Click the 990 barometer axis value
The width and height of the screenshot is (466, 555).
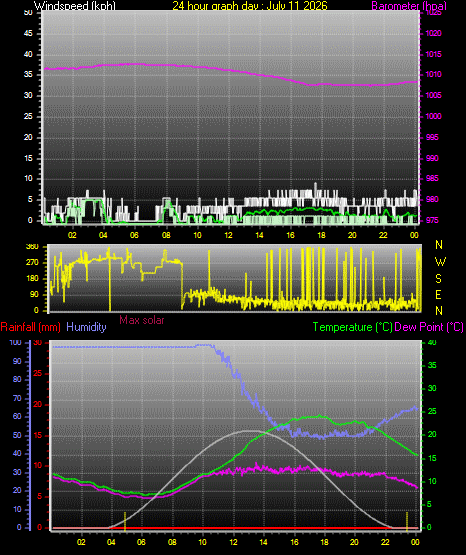[x=432, y=158]
